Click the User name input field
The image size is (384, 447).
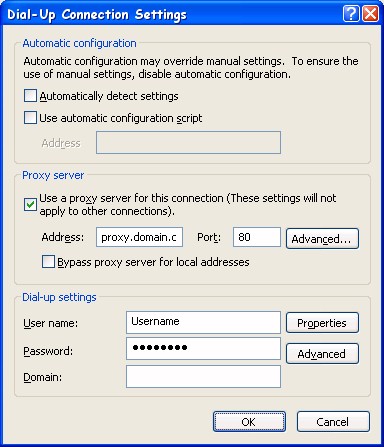pyautogui.click(x=203, y=322)
